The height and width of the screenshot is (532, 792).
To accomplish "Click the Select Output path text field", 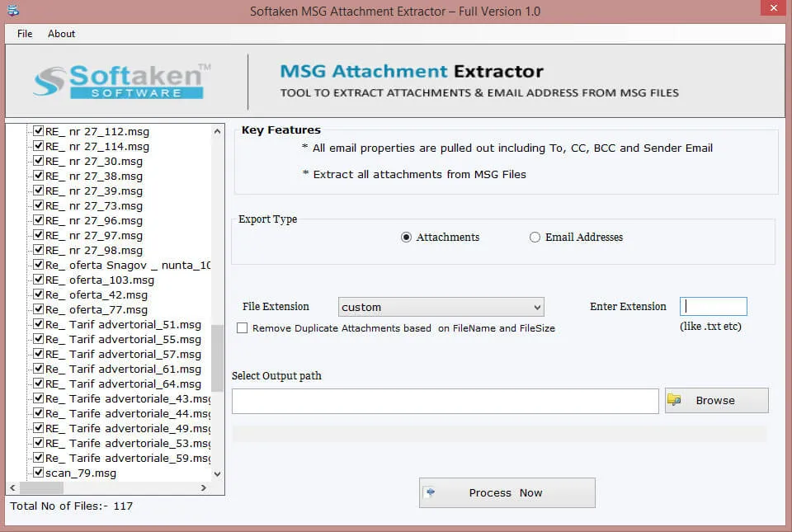I will 445,402.
